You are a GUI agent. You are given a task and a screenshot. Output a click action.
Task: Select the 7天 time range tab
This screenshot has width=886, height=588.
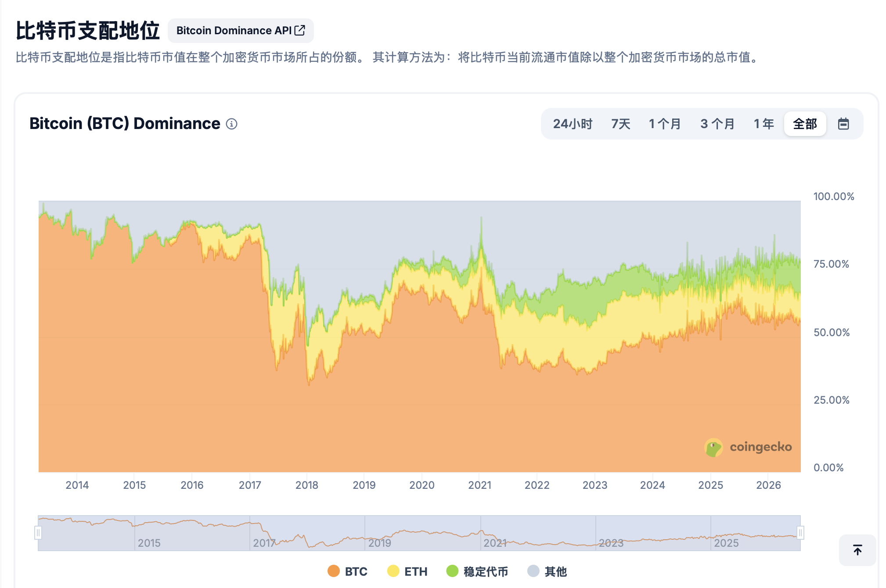(x=620, y=124)
